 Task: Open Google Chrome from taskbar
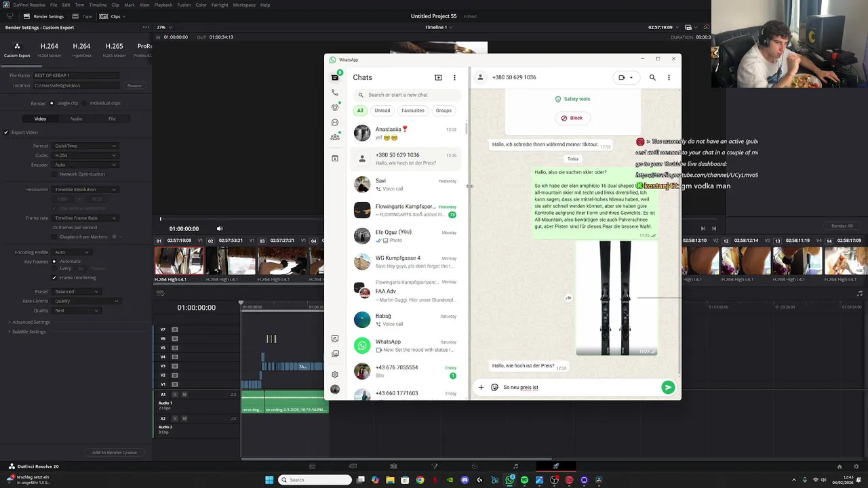point(420,480)
